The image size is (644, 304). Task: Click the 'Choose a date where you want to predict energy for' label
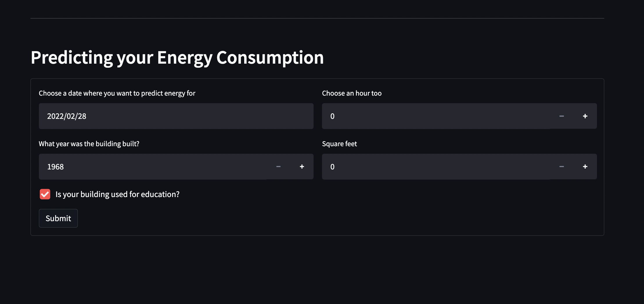pyautogui.click(x=117, y=93)
